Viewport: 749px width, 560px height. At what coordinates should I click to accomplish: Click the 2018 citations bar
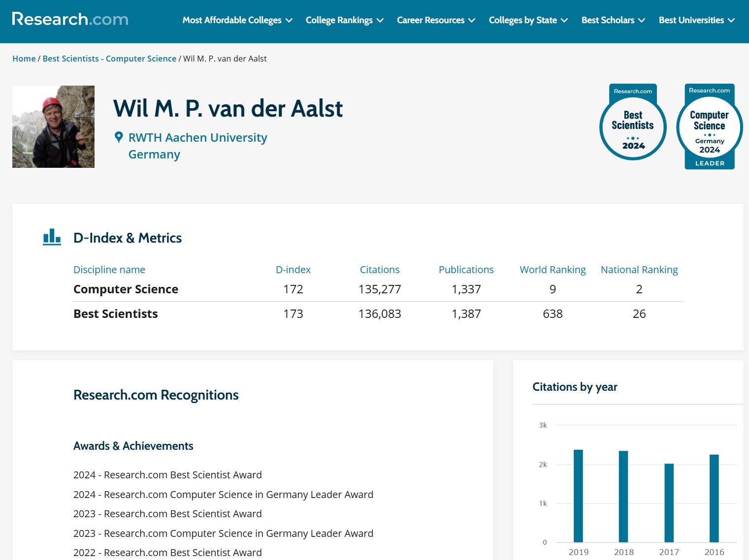(623, 497)
